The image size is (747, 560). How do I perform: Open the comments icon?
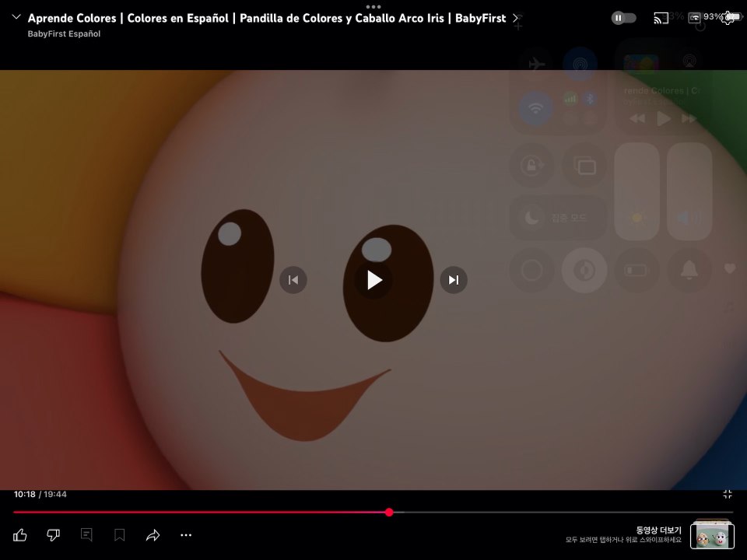tap(86, 535)
